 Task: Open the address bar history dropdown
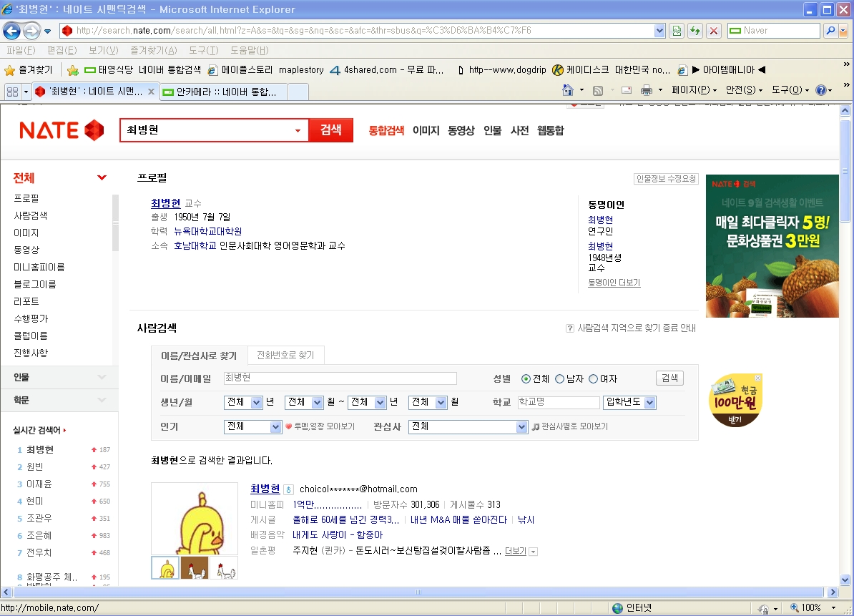click(x=659, y=31)
